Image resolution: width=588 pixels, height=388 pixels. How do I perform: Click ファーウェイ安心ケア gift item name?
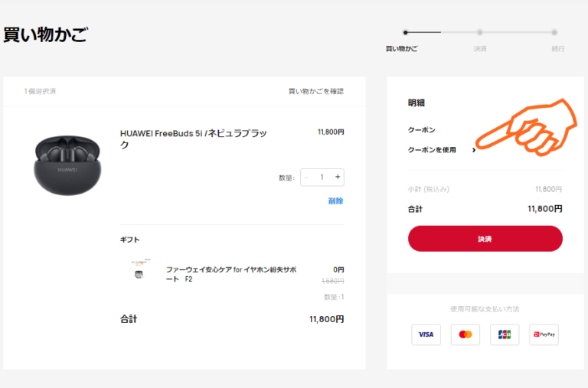click(230, 274)
